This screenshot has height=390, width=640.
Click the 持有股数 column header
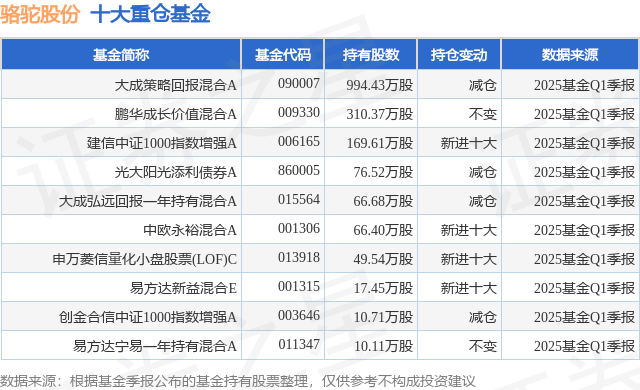(371, 55)
